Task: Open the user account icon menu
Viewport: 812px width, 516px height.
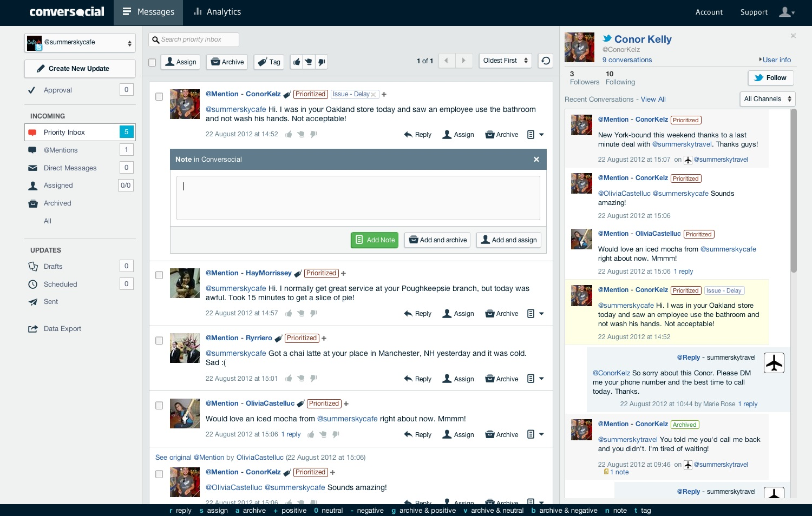Action: (787, 12)
